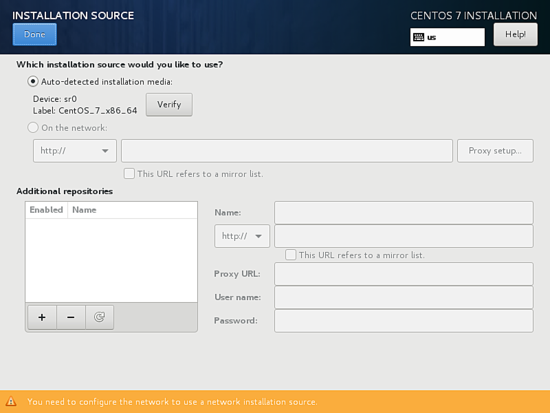The image size is (550, 413).
Task: Focus the network installation URL field
Action: pos(287,151)
